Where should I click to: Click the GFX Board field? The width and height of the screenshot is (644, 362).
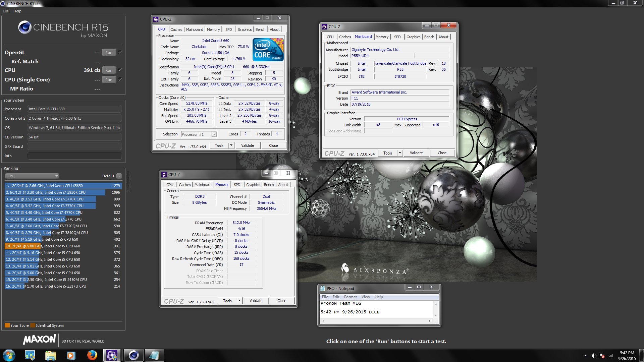pos(74,146)
